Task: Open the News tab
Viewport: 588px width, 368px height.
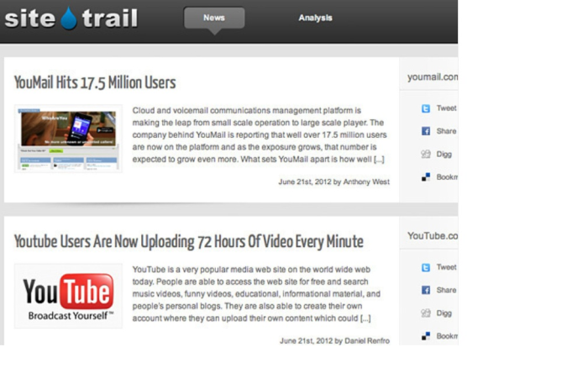Action: click(x=214, y=18)
